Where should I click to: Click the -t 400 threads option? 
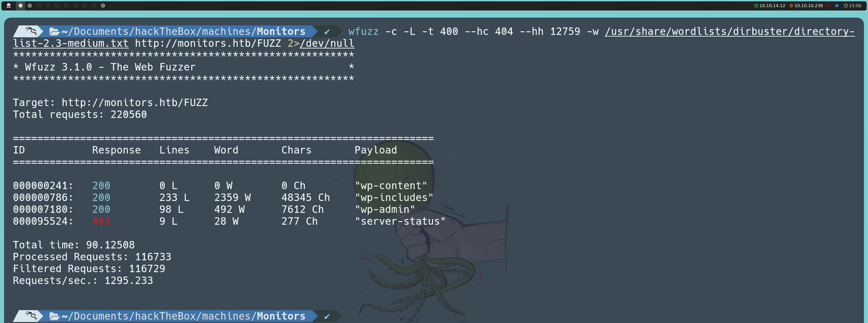[440, 32]
